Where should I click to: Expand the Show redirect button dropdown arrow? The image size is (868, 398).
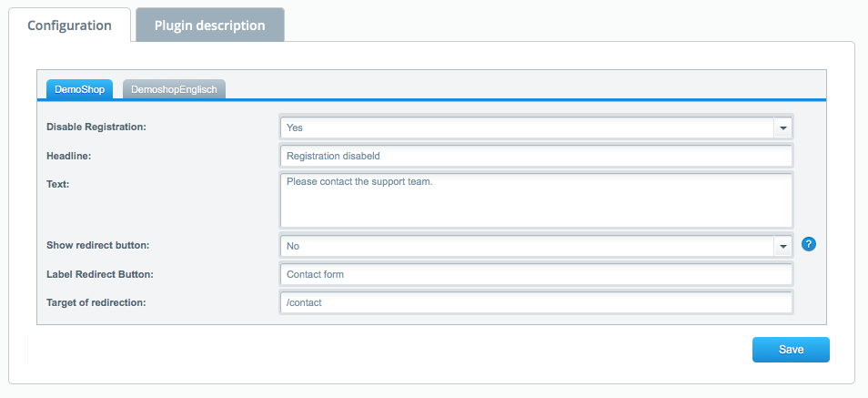point(782,246)
